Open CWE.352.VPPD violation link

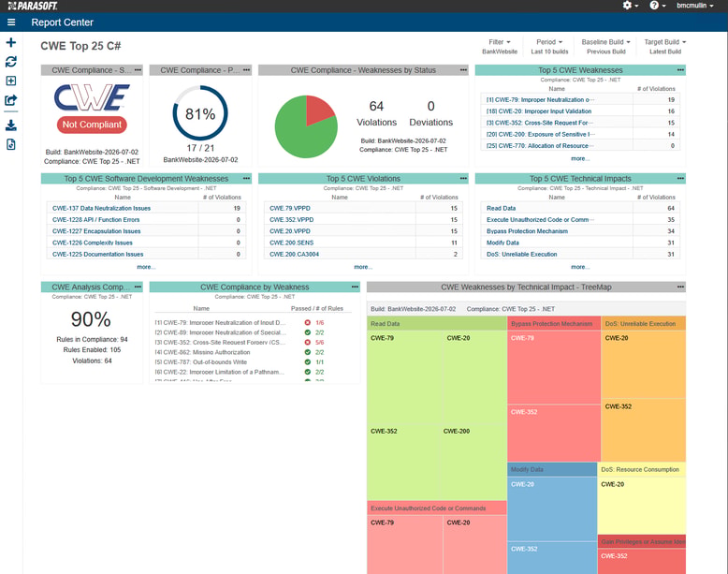(292, 220)
